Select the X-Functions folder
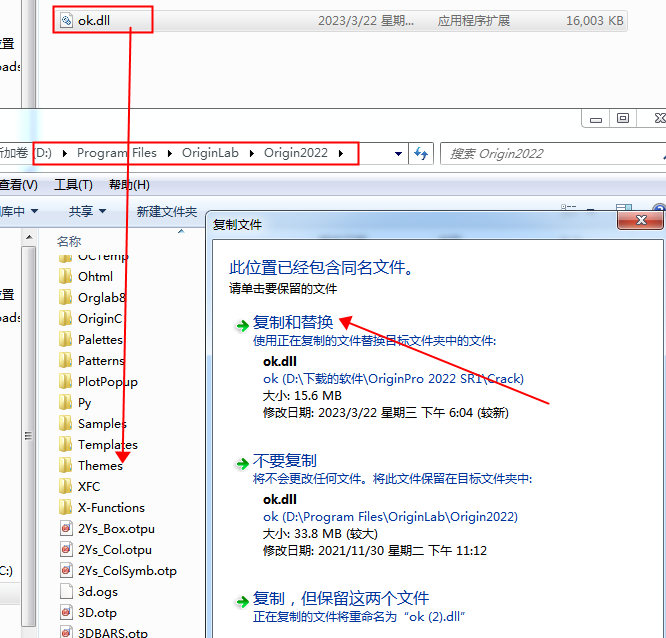 [111, 508]
